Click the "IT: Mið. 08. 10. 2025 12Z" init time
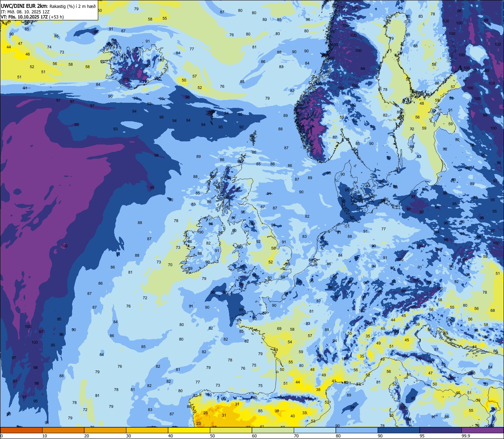504x439 pixels. tap(25, 11)
